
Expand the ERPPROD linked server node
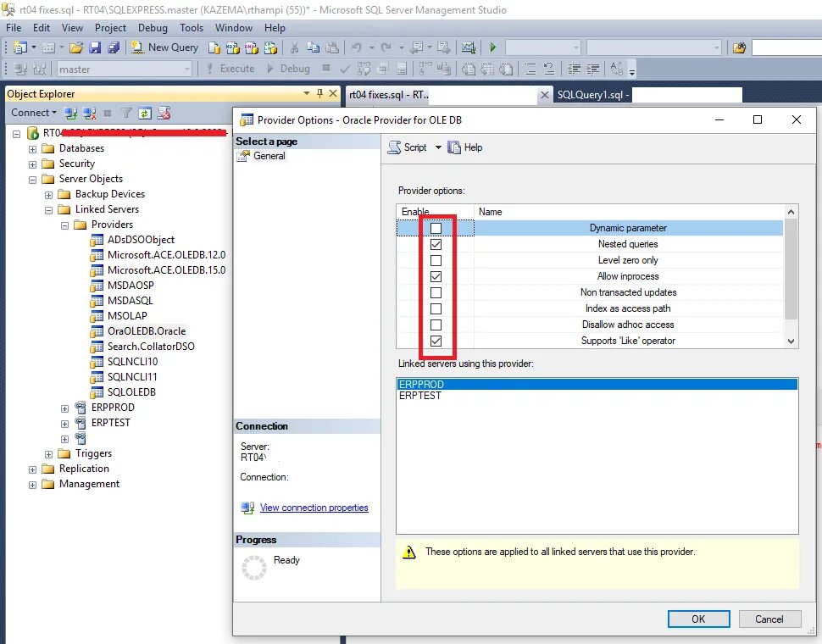click(x=65, y=408)
